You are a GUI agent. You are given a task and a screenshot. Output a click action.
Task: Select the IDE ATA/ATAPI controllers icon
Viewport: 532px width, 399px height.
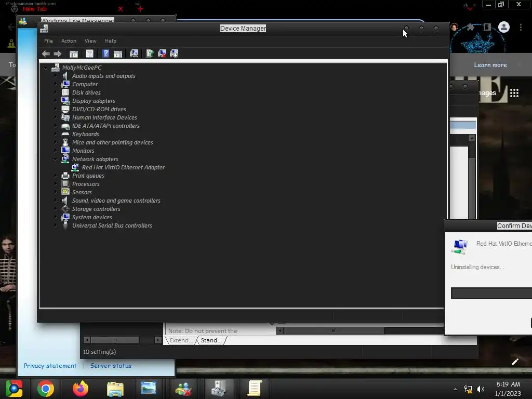point(65,126)
